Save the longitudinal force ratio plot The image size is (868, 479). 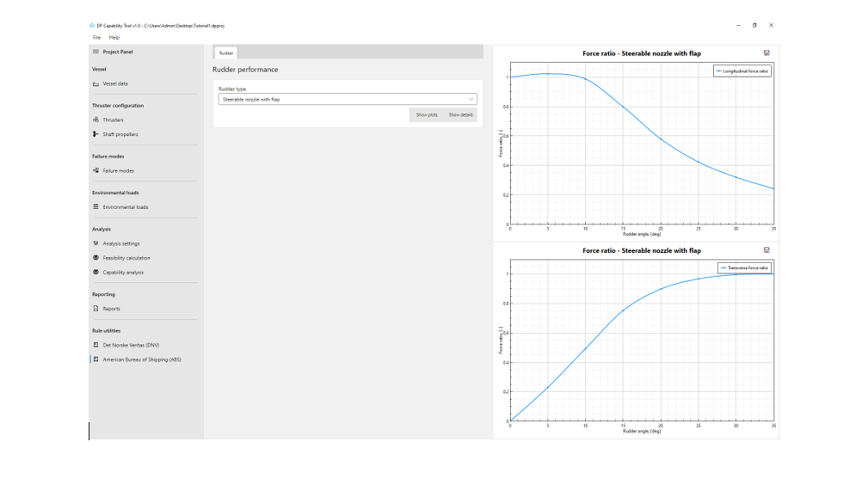point(766,53)
